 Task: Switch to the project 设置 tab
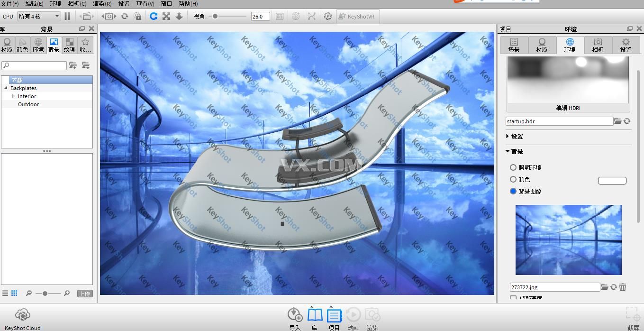[626, 45]
